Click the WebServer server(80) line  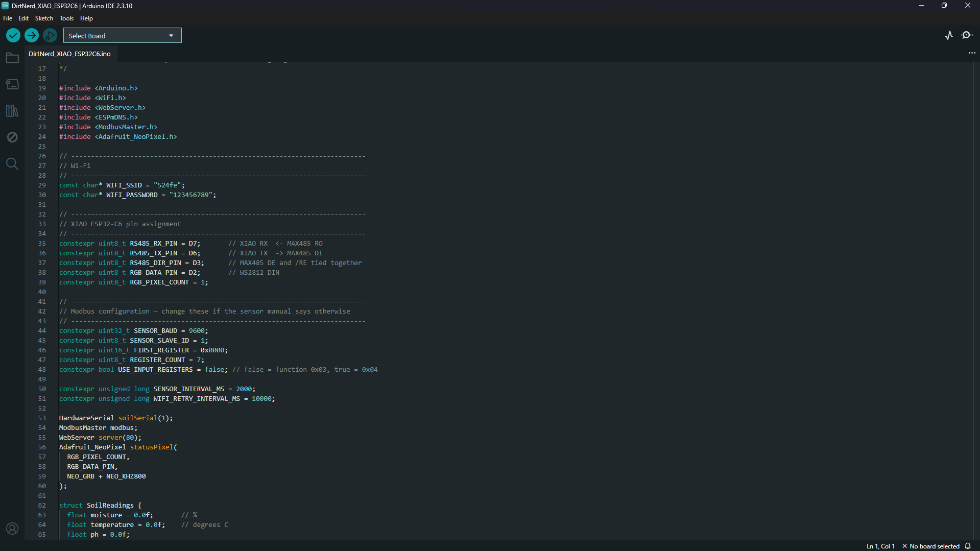point(100,438)
